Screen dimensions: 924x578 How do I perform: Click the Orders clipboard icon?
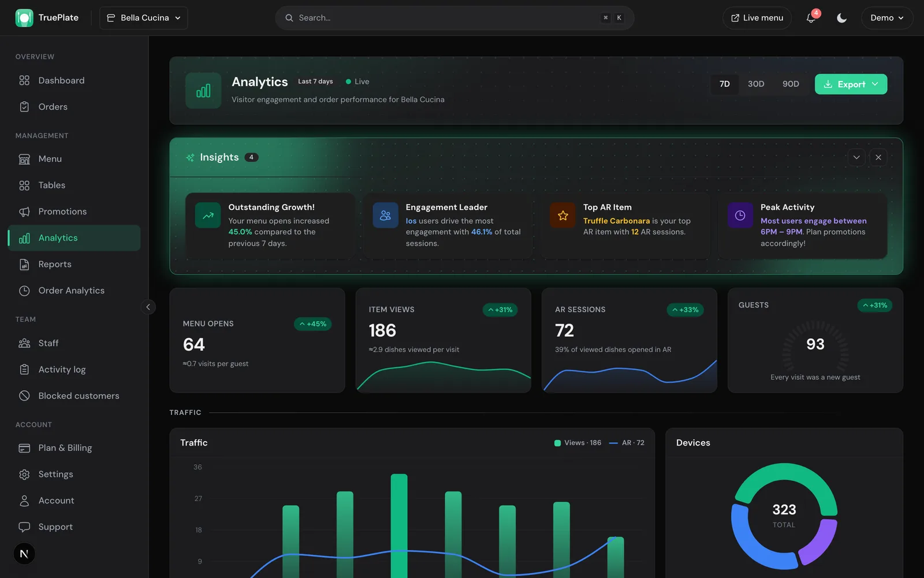coord(24,107)
